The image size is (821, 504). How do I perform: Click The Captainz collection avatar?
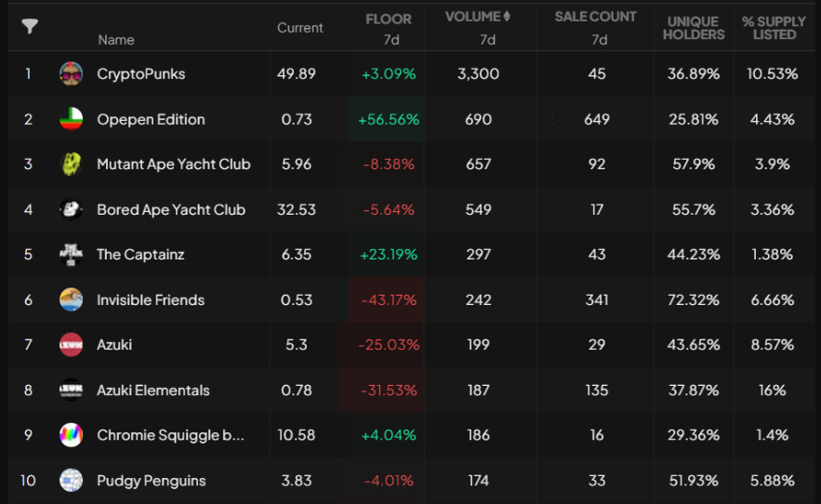pyautogui.click(x=71, y=255)
